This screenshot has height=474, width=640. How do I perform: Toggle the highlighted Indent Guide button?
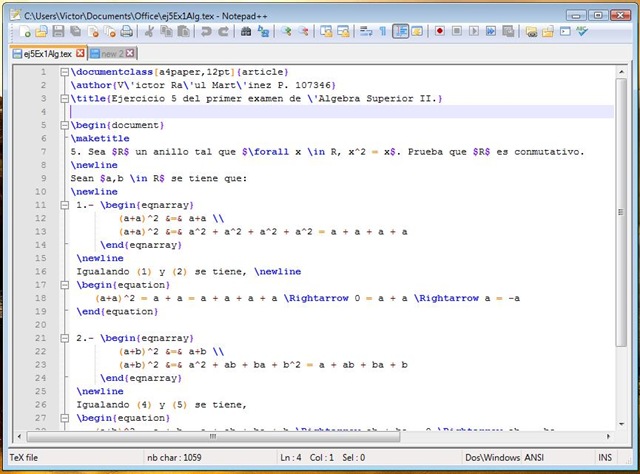400,31
